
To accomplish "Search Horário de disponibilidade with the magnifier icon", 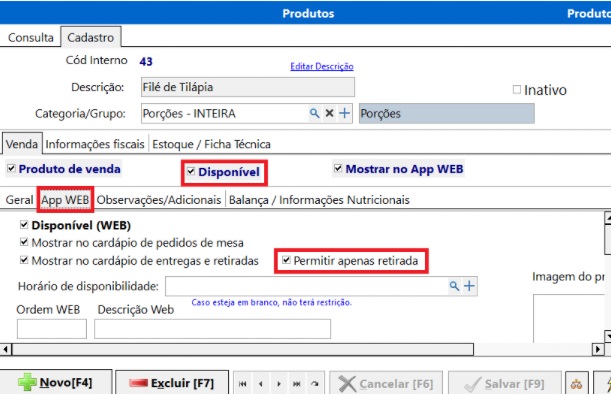I will click(x=454, y=286).
